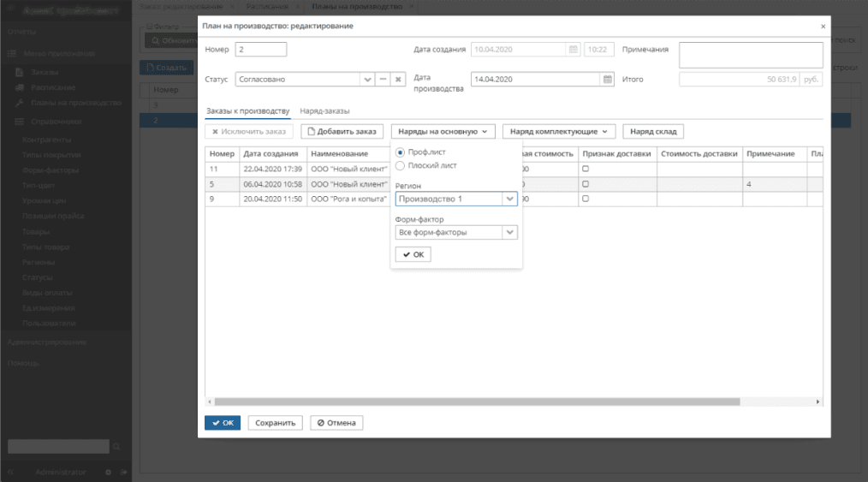The height and width of the screenshot is (482, 868).
Task: Expand Меню приложения in sidebar
Action: (59, 54)
